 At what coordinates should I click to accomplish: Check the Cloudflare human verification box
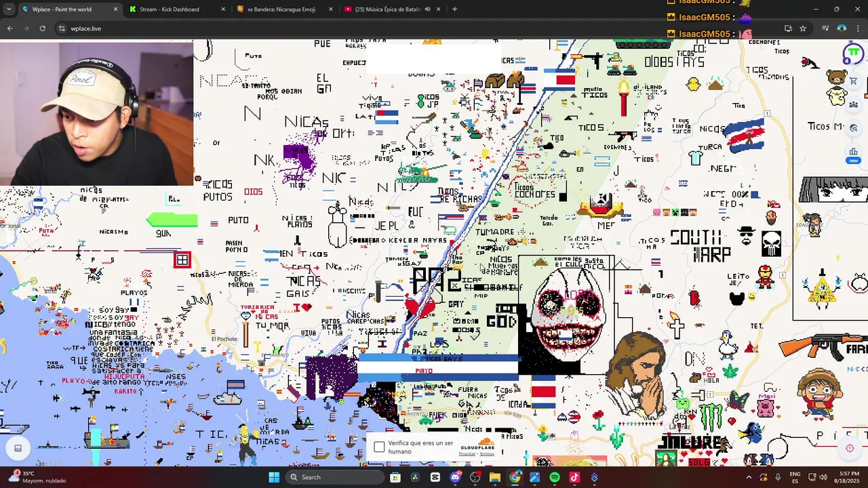click(x=379, y=447)
